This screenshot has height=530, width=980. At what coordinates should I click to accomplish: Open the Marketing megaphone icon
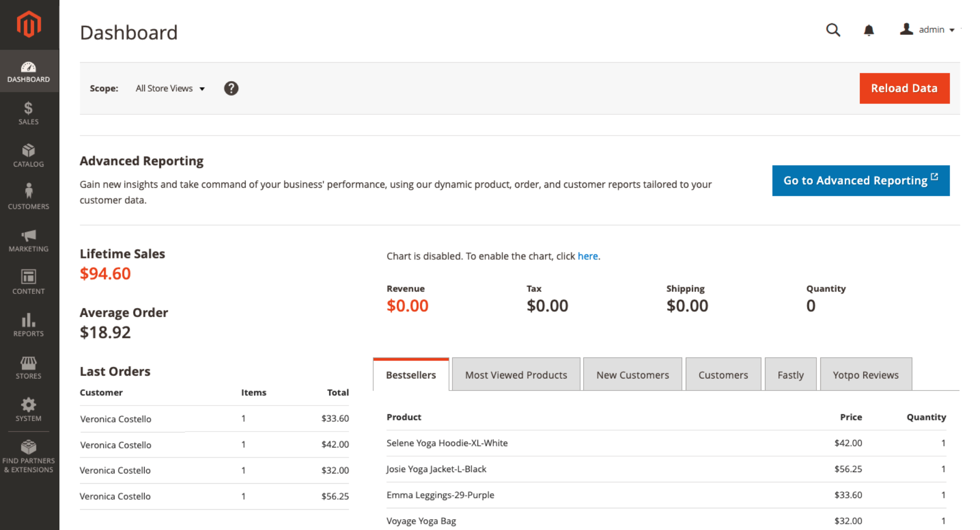click(29, 237)
